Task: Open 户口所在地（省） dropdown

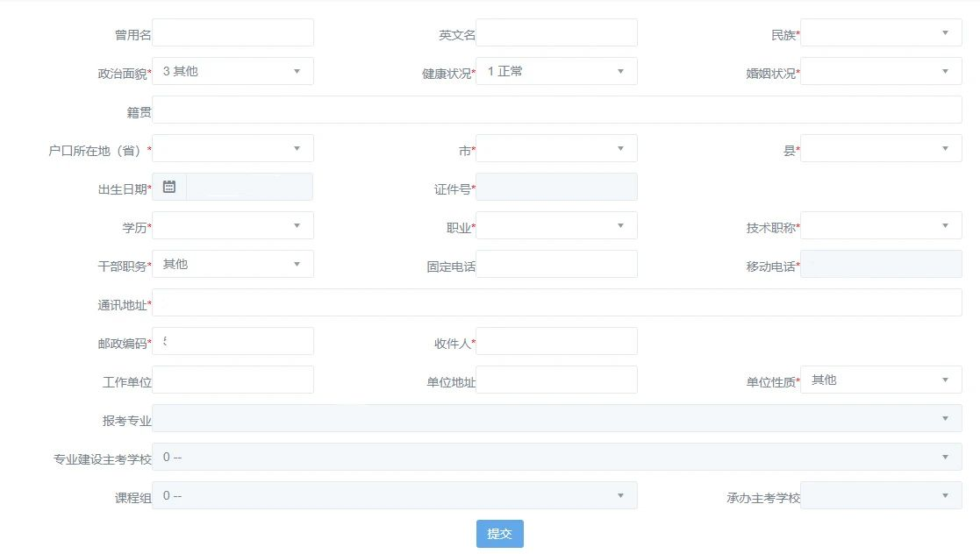Action: pos(232,149)
